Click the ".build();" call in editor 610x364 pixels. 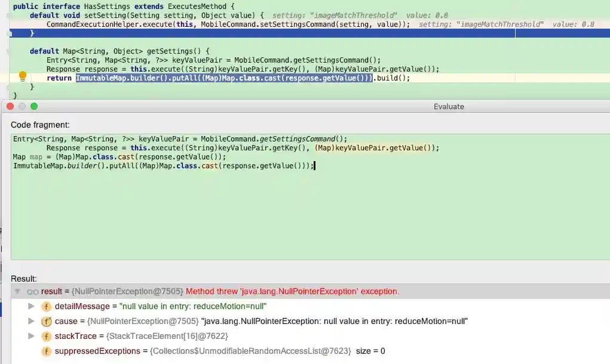[x=391, y=78]
